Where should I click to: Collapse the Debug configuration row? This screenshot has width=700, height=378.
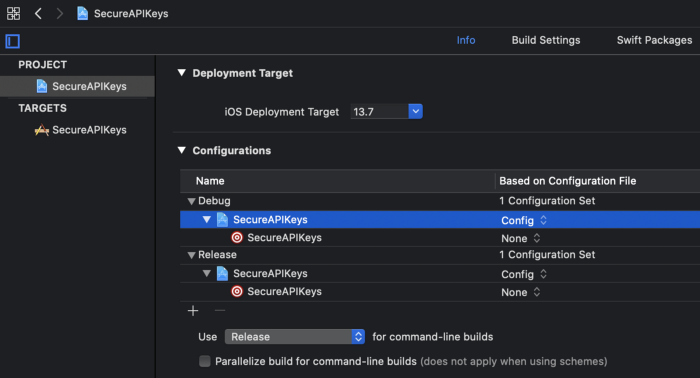coord(192,201)
